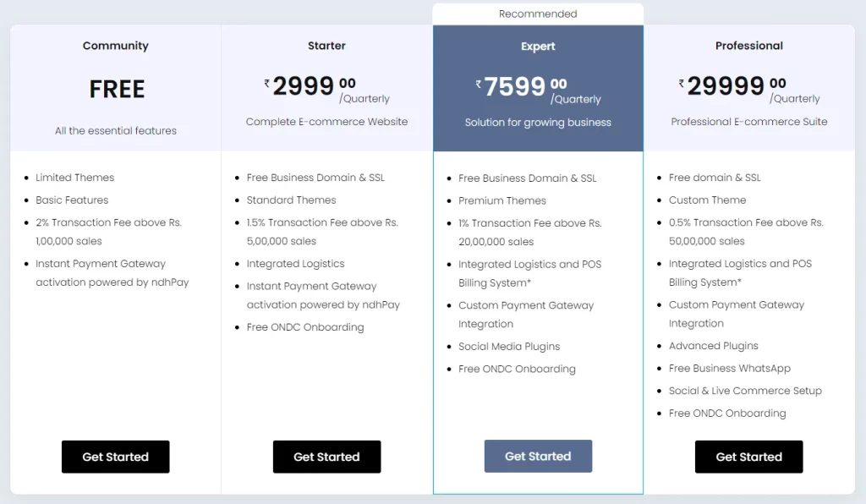
Task: Click Get Started under Starter plan
Action: tap(326, 457)
